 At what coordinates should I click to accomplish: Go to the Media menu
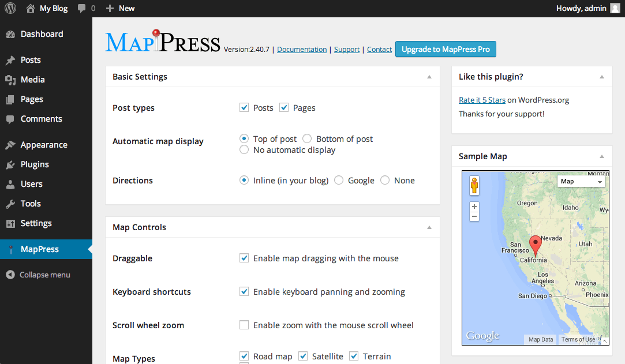[x=33, y=80]
